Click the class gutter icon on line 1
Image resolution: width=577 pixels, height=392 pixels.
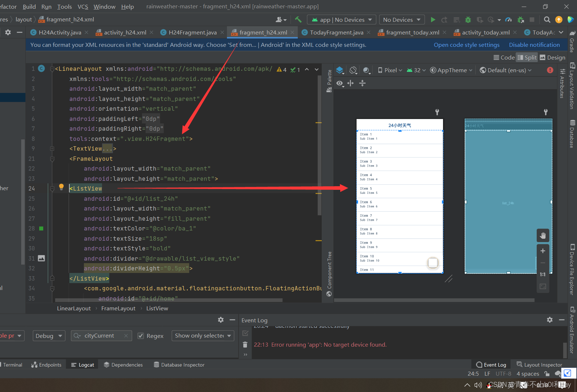pyautogui.click(x=41, y=69)
